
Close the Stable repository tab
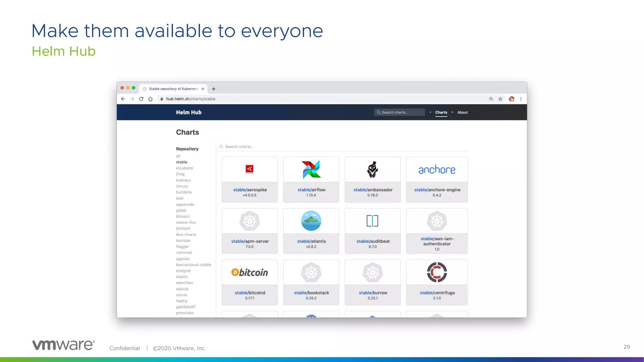click(203, 89)
